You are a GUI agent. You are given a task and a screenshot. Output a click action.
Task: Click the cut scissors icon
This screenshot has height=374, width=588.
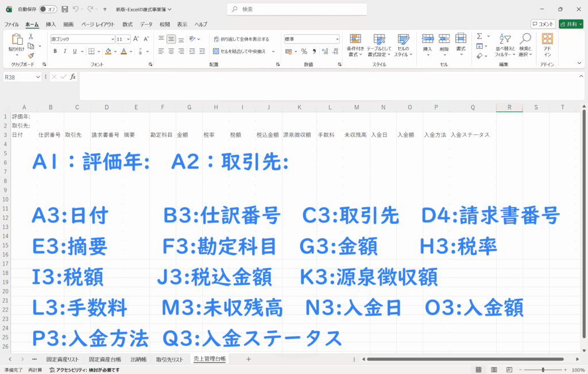(30, 36)
